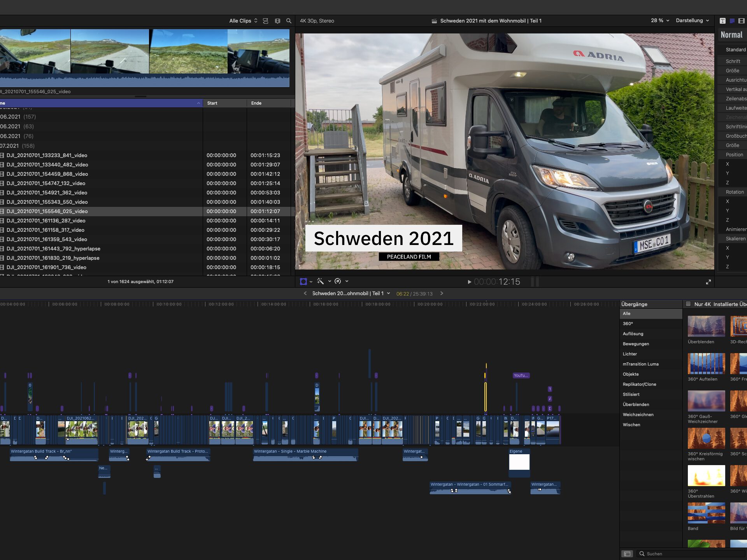
Task: Toggle filmstrip view icon in browser
Action: click(x=277, y=21)
